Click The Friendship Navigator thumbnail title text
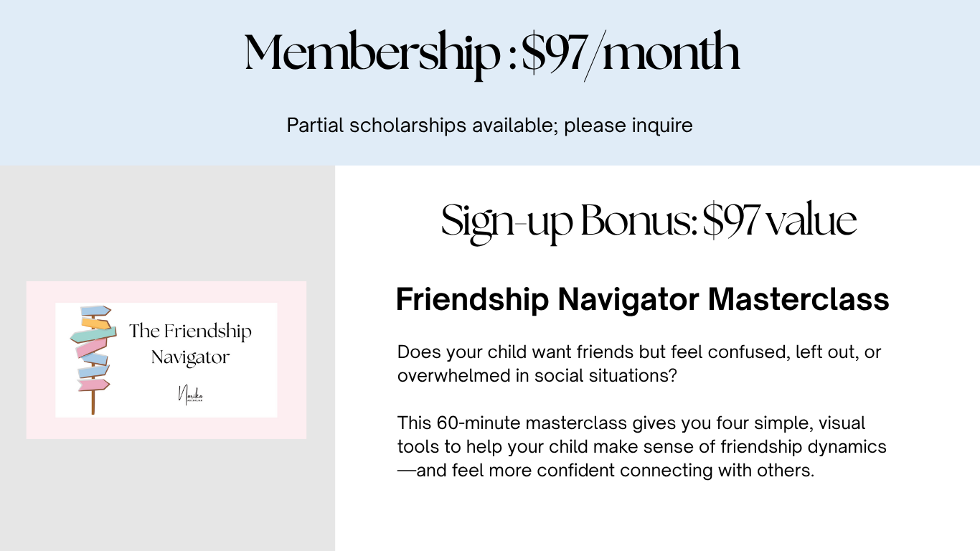 click(x=190, y=344)
